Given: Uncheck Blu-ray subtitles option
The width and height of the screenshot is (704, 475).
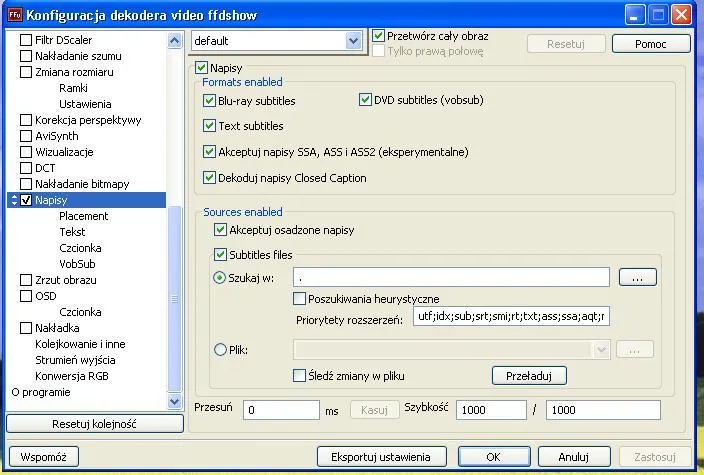Looking at the screenshot, I should click(209, 101).
